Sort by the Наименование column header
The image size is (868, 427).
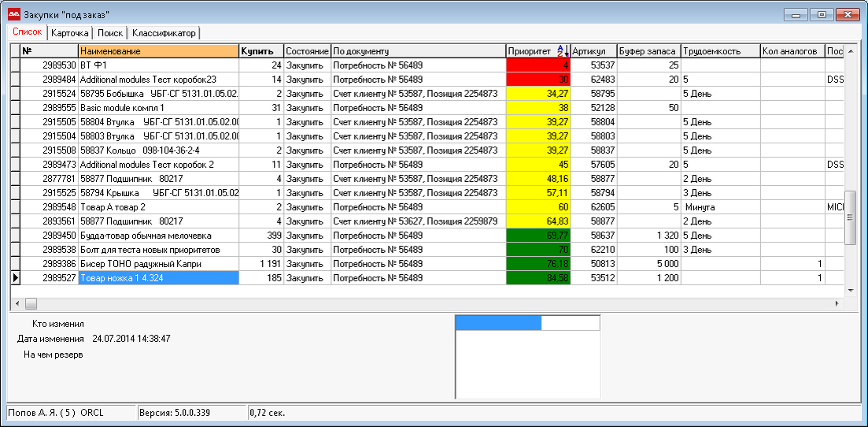point(158,51)
